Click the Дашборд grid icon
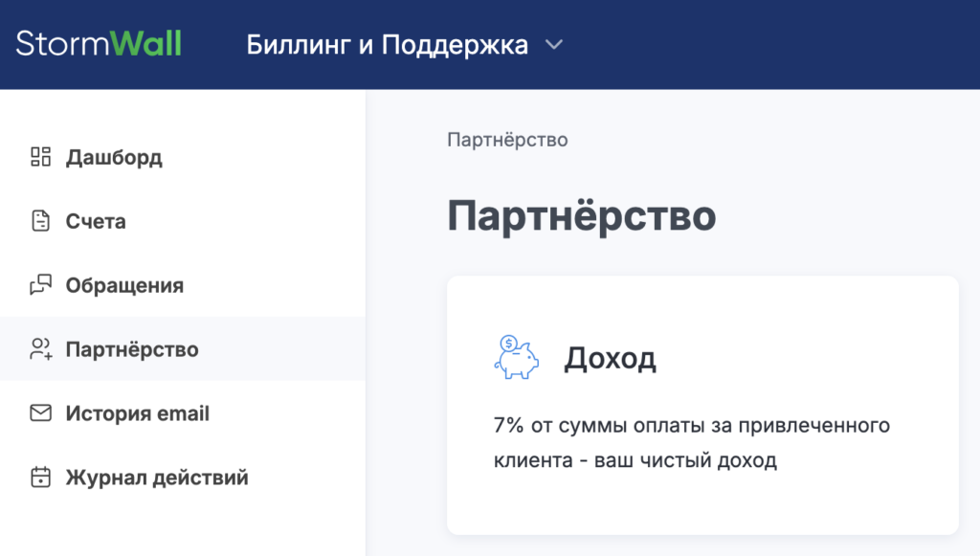The image size is (980, 556). pyautogui.click(x=40, y=157)
